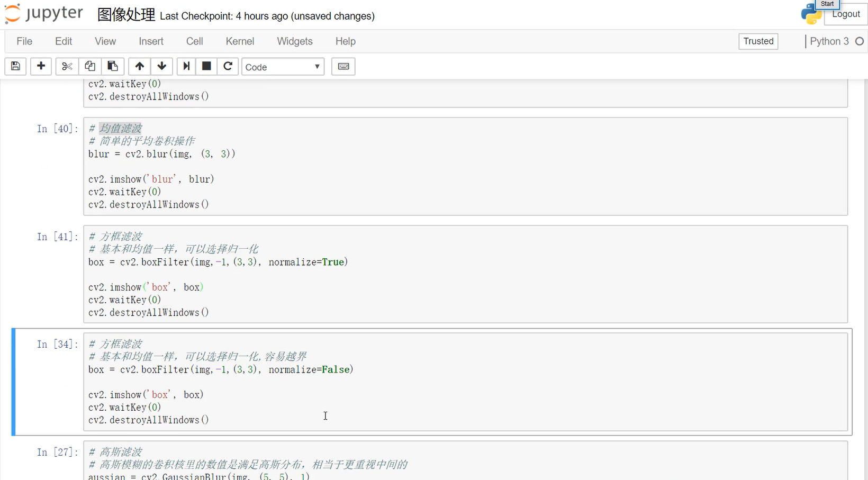Viewport: 868px width, 480px height.
Task: Open the Widgets menu
Action: [295, 41]
